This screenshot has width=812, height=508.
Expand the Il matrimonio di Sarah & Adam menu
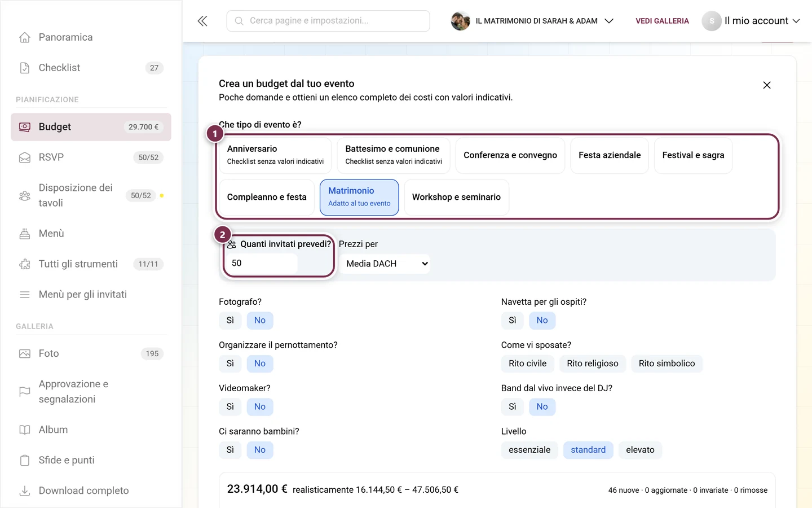pos(532,21)
